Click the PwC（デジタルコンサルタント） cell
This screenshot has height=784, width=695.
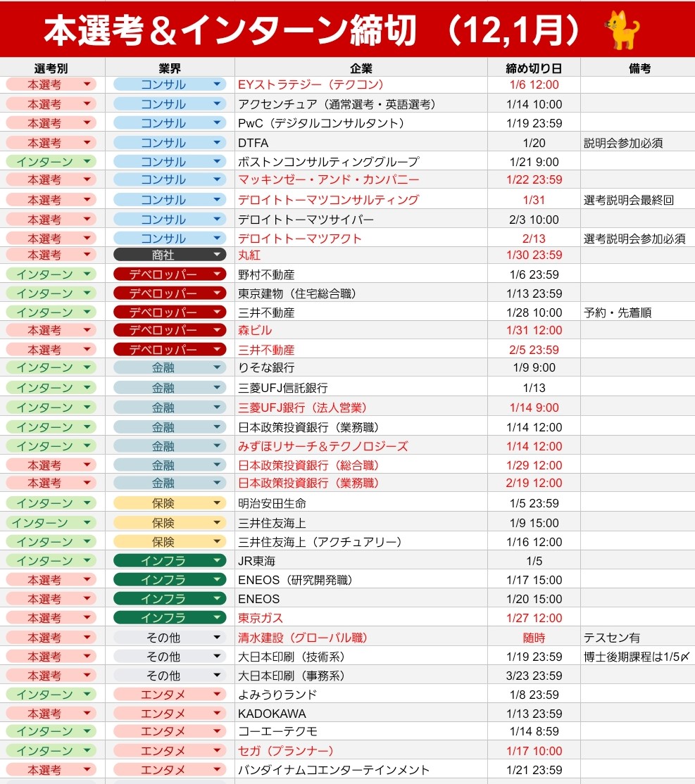click(361, 123)
